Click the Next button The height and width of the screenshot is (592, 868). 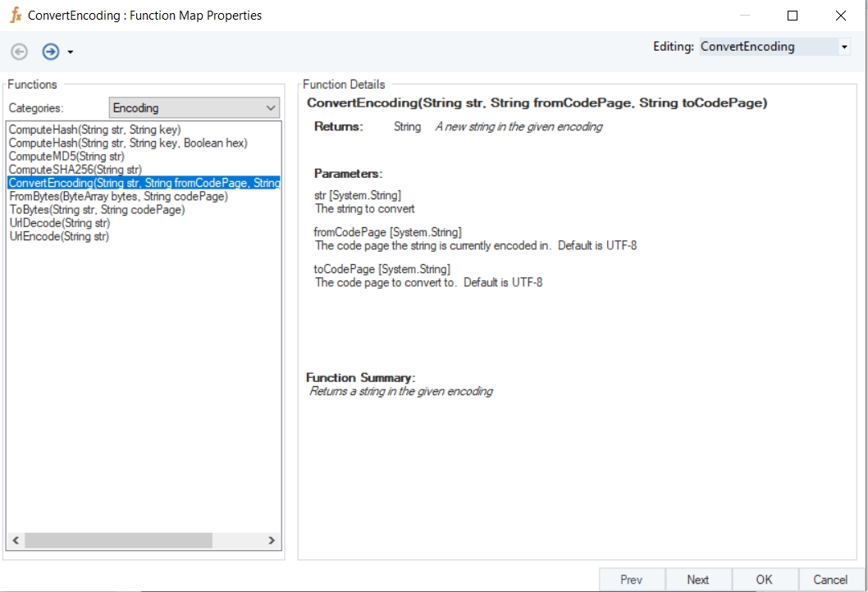(x=697, y=579)
